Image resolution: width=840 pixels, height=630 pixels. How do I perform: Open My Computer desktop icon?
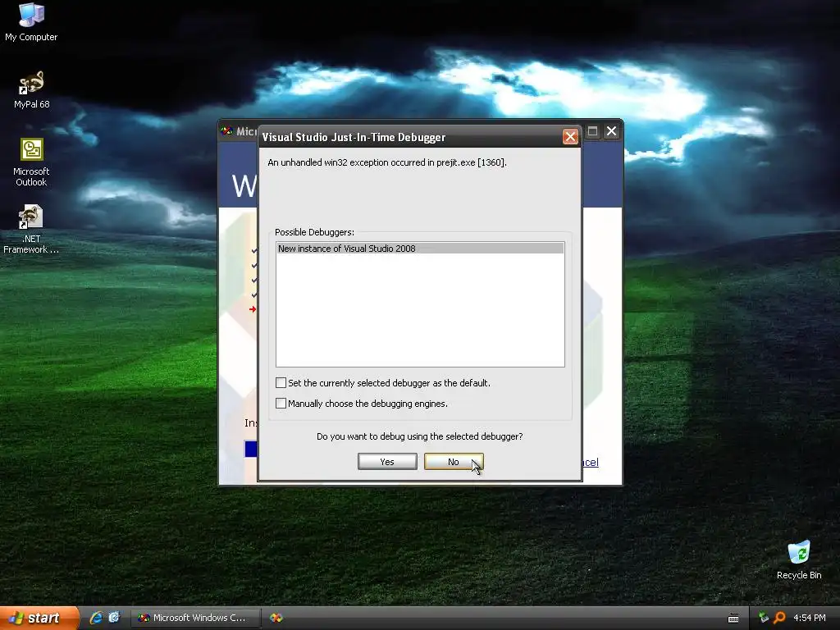(31, 21)
